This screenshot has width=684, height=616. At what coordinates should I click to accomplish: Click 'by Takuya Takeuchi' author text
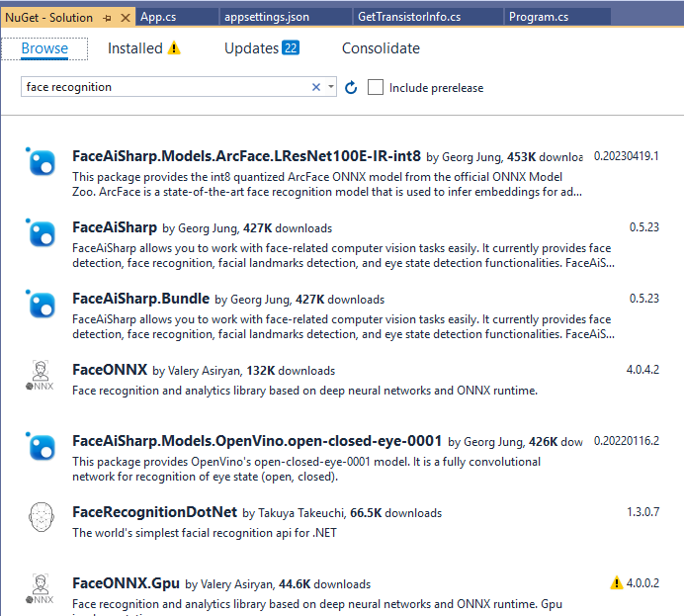pyautogui.click(x=295, y=513)
